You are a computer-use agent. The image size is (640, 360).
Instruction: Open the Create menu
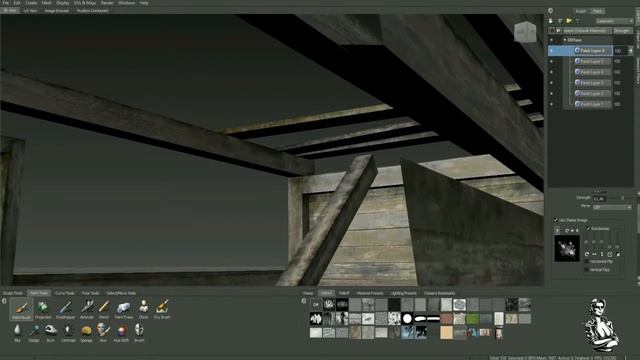point(31,3)
